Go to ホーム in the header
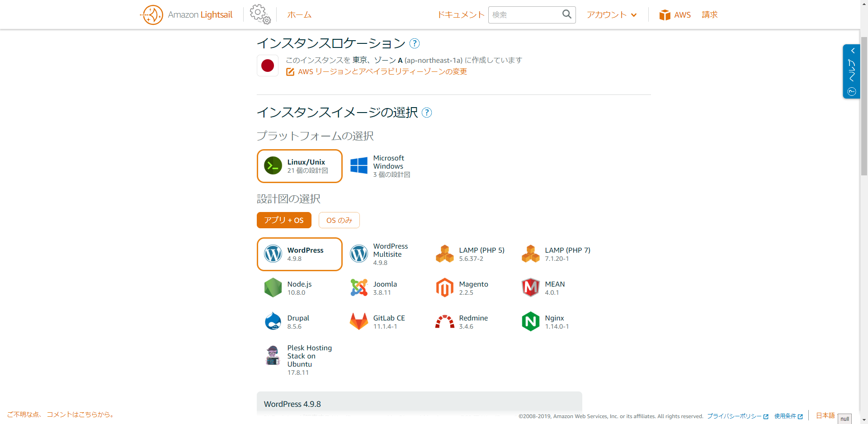 pos(299,15)
